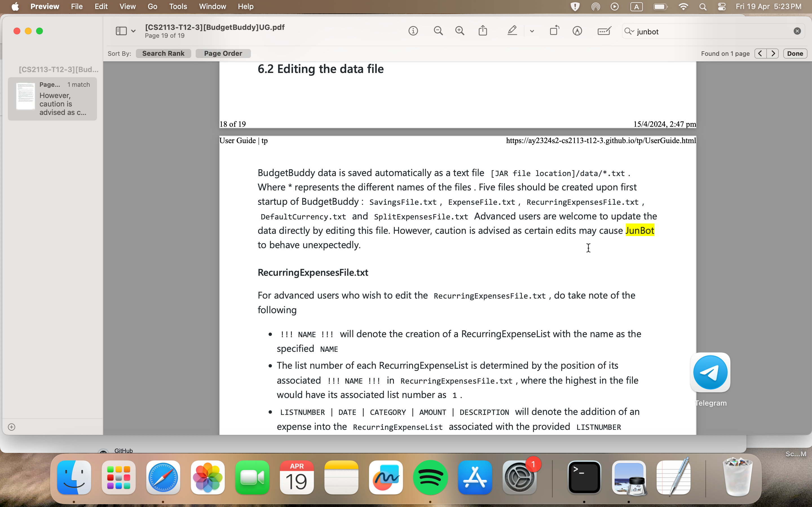This screenshot has width=812, height=507.
Task: Expand the sidebar view options chevron
Action: point(133,31)
